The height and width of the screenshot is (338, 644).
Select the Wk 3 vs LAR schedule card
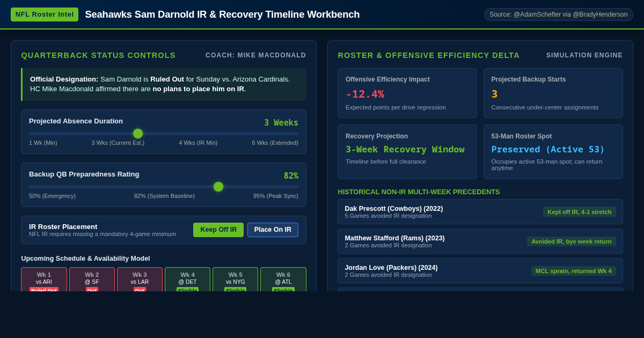click(140, 280)
